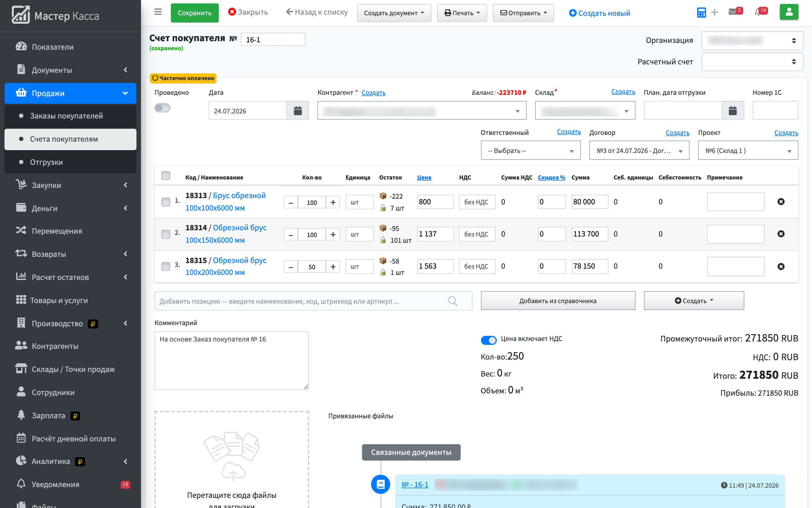Screen dimensions: 812x508
Task: Open the Организация selector
Action: 752,41
